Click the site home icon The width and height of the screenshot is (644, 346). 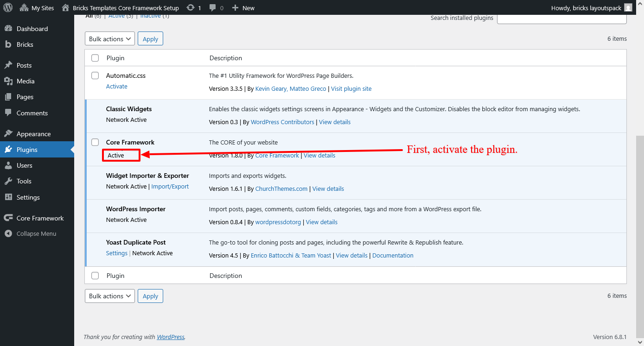[65, 8]
